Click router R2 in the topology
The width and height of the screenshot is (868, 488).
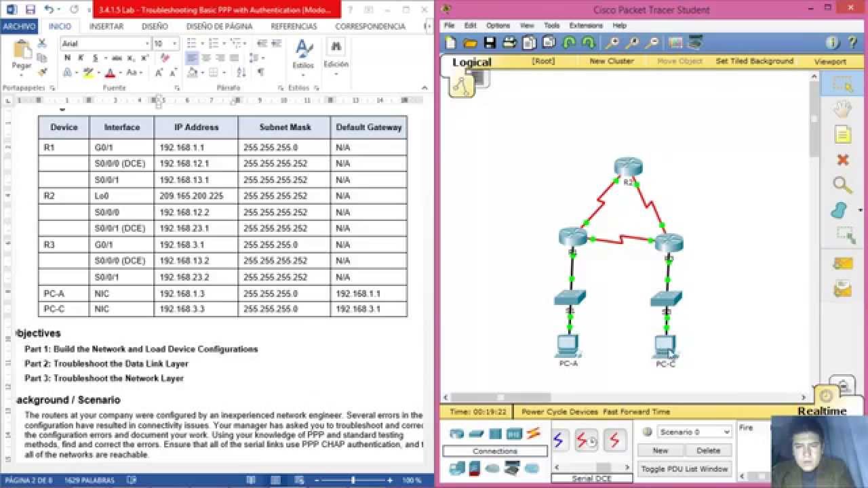628,168
